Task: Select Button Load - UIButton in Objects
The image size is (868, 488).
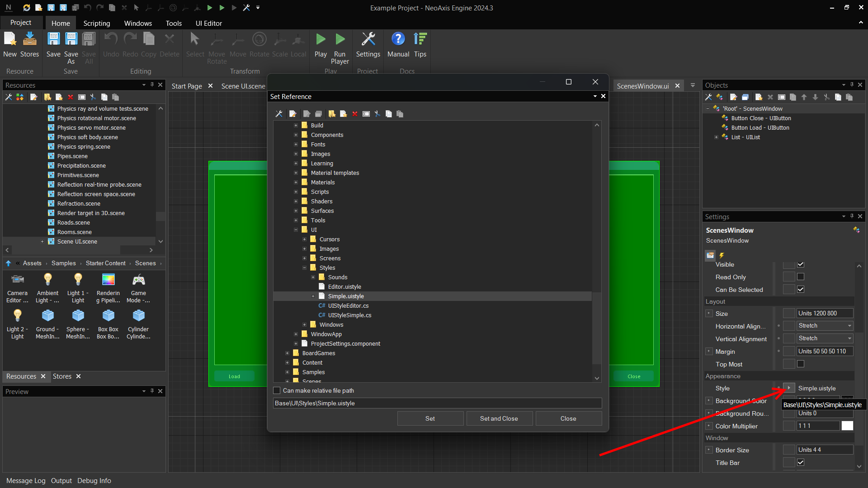Action: tap(760, 127)
